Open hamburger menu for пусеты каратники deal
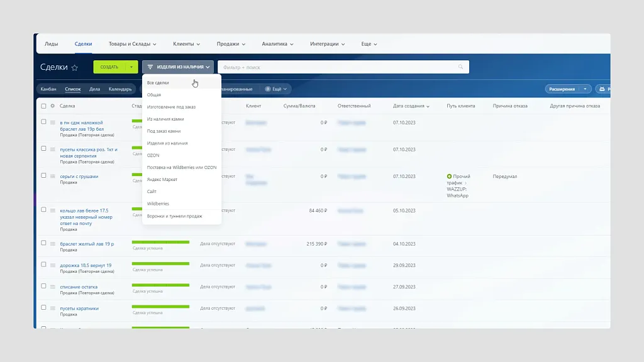The height and width of the screenshot is (362, 644). (53, 308)
